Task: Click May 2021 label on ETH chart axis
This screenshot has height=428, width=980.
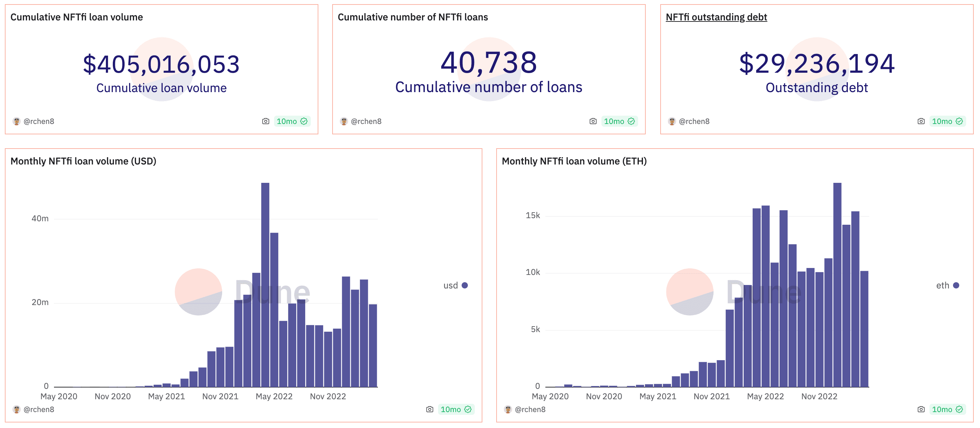Action: click(658, 396)
